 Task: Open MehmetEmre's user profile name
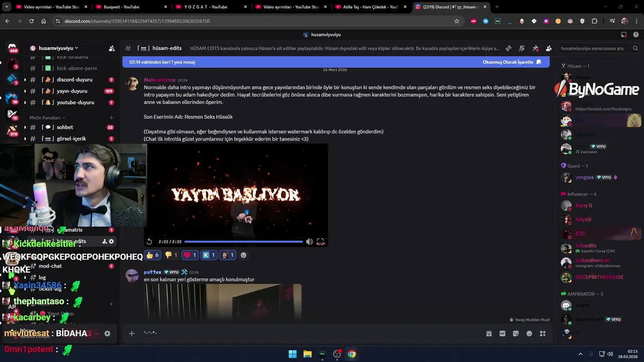[x=159, y=80]
